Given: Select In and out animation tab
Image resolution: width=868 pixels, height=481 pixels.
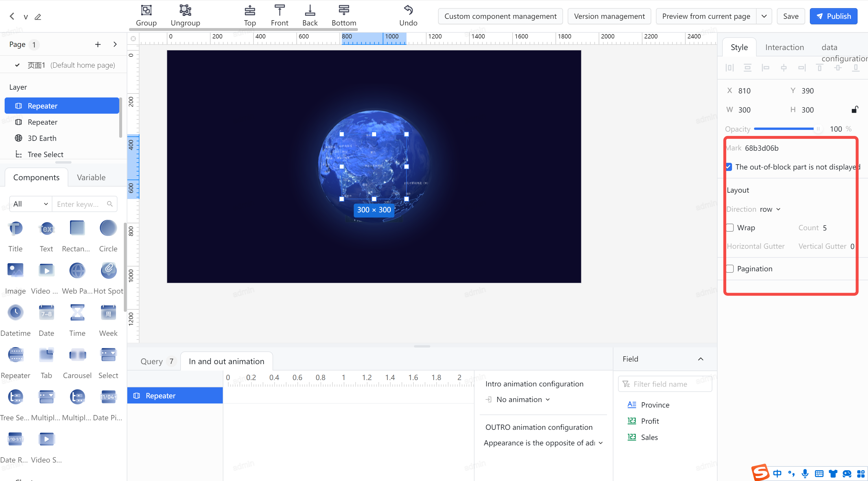Looking at the screenshot, I should (227, 361).
